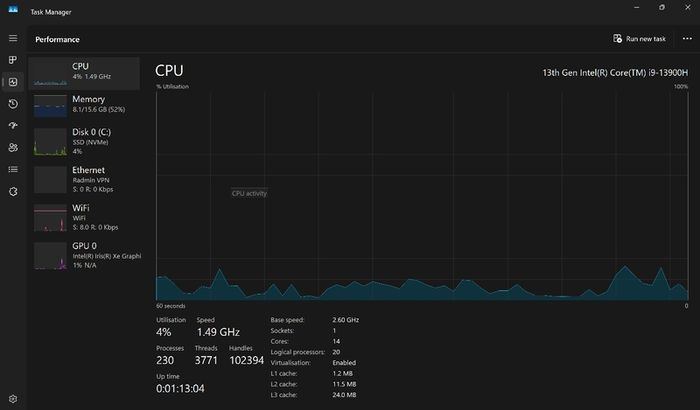
Task: Click the Base speed 2.60 GHz value
Action: [x=346, y=320]
